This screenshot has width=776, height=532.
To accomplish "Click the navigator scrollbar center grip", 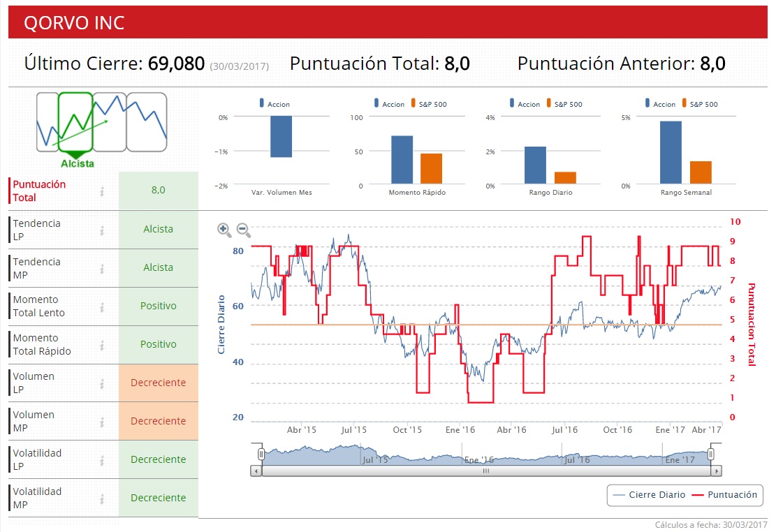I will (486, 471).
